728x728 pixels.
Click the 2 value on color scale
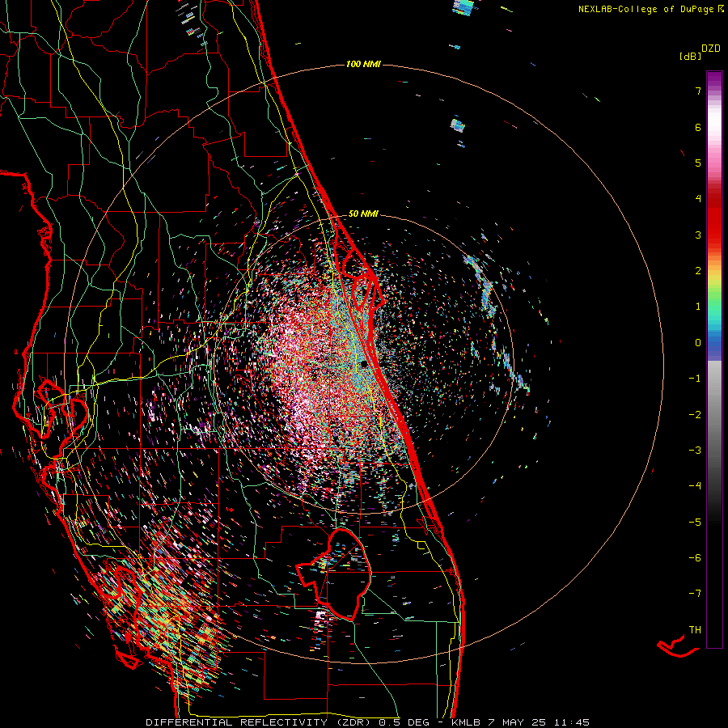pyautogui.click(x=698, y=271)
